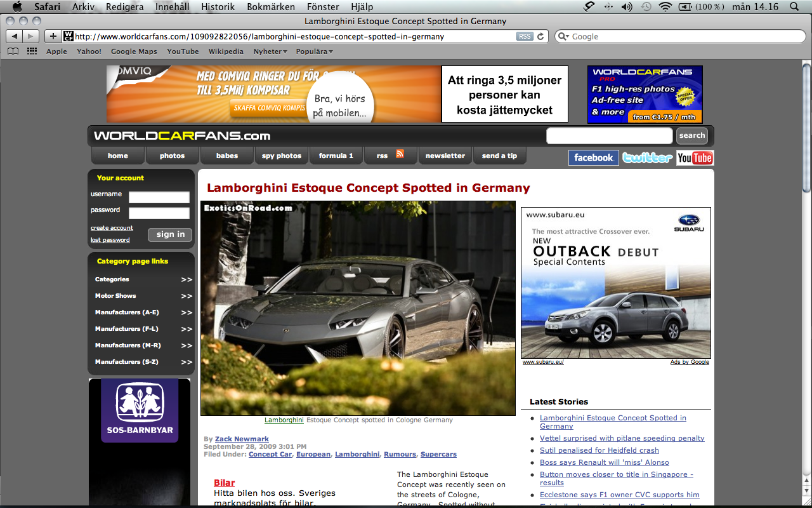Click the site search text box
This screenshot has height=508, width=812.
point(609,135)
